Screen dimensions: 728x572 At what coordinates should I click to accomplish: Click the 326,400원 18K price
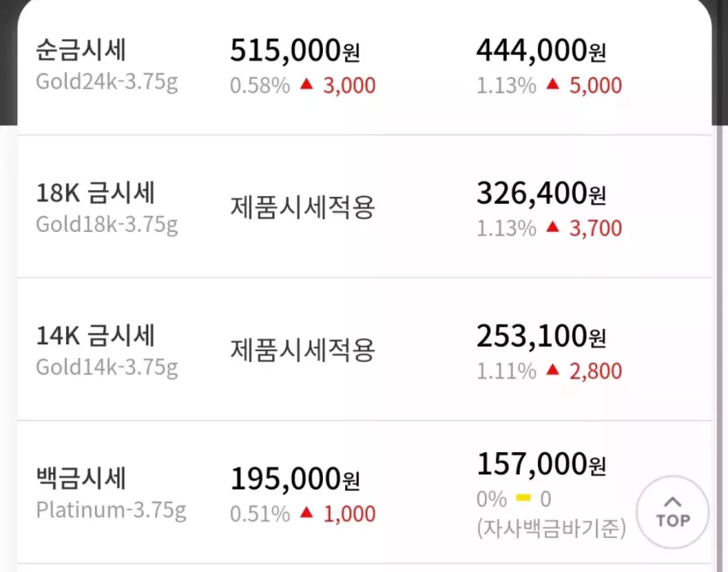(x=541, y=194)
